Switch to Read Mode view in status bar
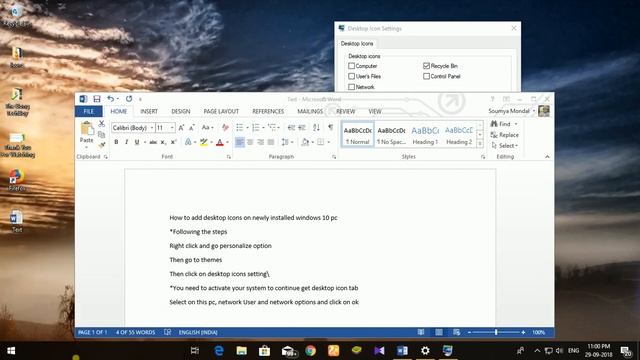The width and height of the screenshot is (640, 360). coord(421,332)
